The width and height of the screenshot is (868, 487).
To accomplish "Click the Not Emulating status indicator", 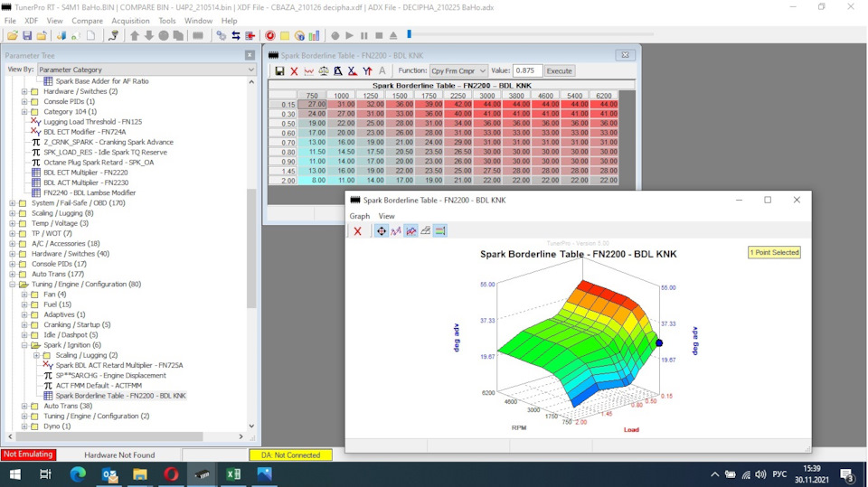I will pyautogui.click(x=28, y=454).
